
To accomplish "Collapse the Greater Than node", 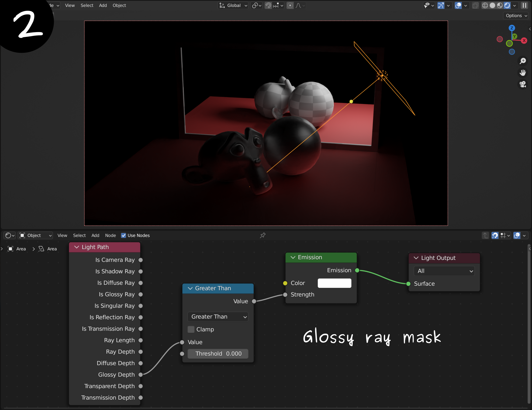I will click(x=190, y=288).
